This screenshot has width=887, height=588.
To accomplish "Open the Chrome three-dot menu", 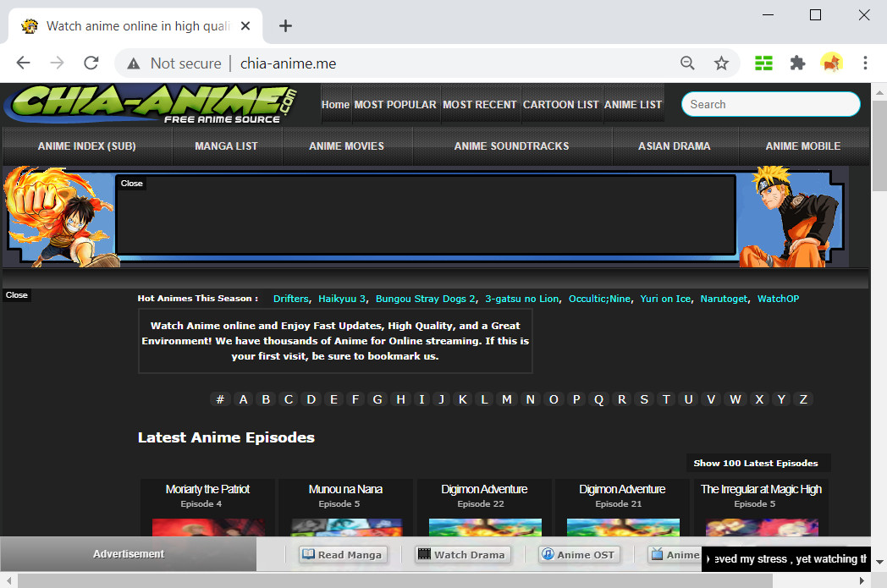I will [x=865, y=63].
